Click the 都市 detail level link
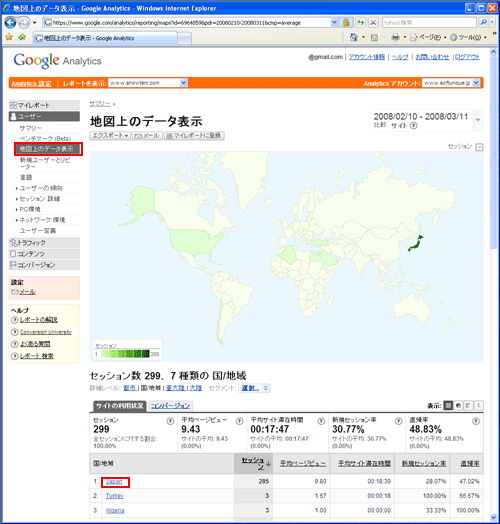Image resolution: width=500 pixels, height=524 pixels. pyautogui.click(x=130, y=388)
